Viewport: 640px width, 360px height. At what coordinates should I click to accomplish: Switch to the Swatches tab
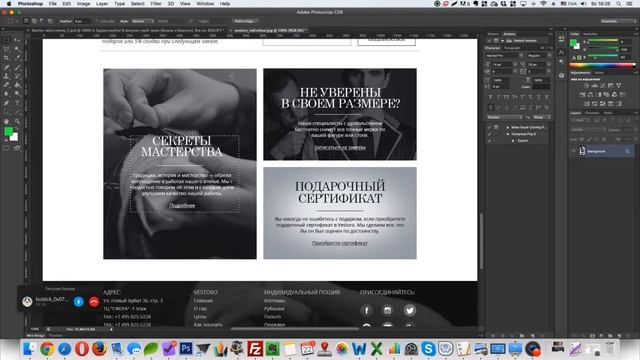coord(591,34)
